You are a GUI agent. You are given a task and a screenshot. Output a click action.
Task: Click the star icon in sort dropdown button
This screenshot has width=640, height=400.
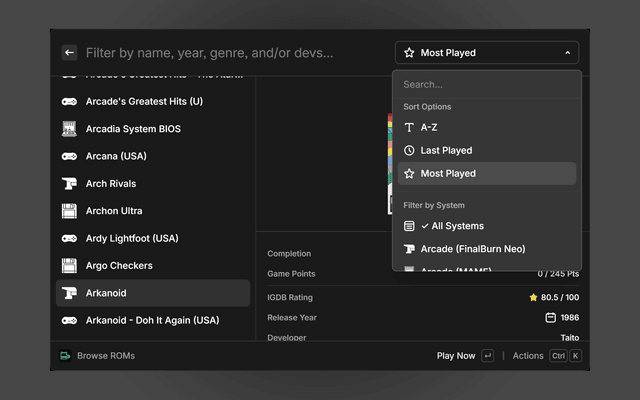[409, 53]
